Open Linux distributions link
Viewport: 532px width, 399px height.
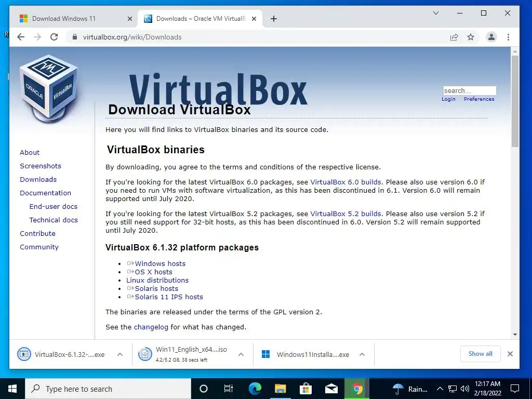(x=157, y=280)
